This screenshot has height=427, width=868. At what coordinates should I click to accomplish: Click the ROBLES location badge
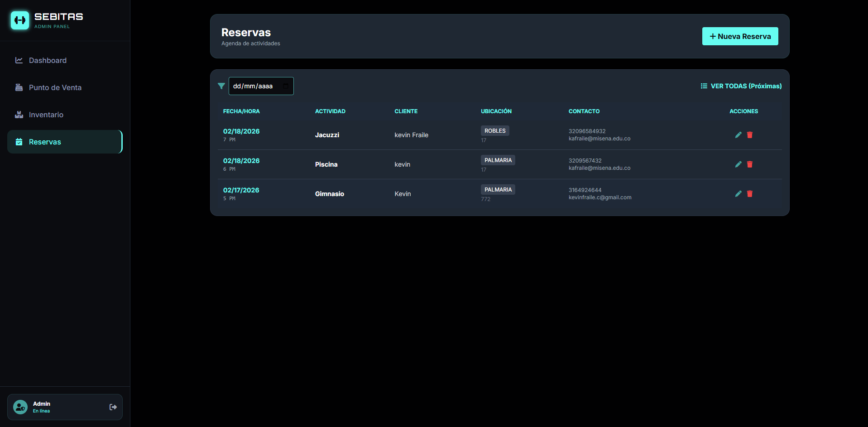(495, 131)
